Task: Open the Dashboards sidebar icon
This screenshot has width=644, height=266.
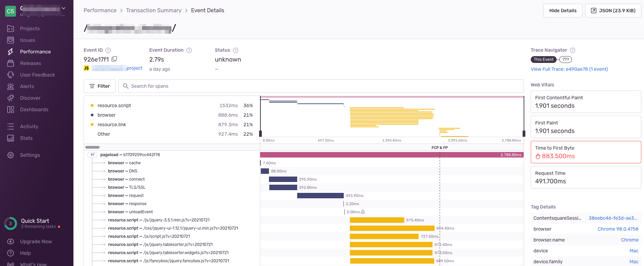Action: point(11,110)
